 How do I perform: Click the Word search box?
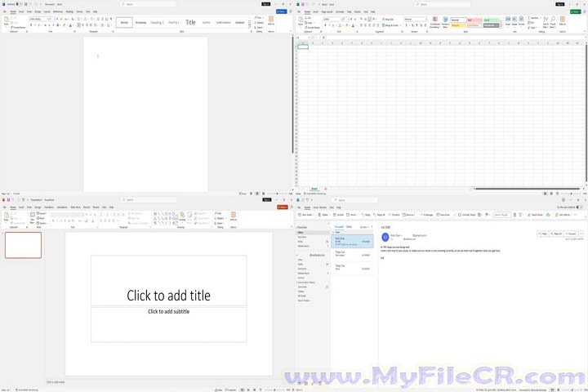148,4
